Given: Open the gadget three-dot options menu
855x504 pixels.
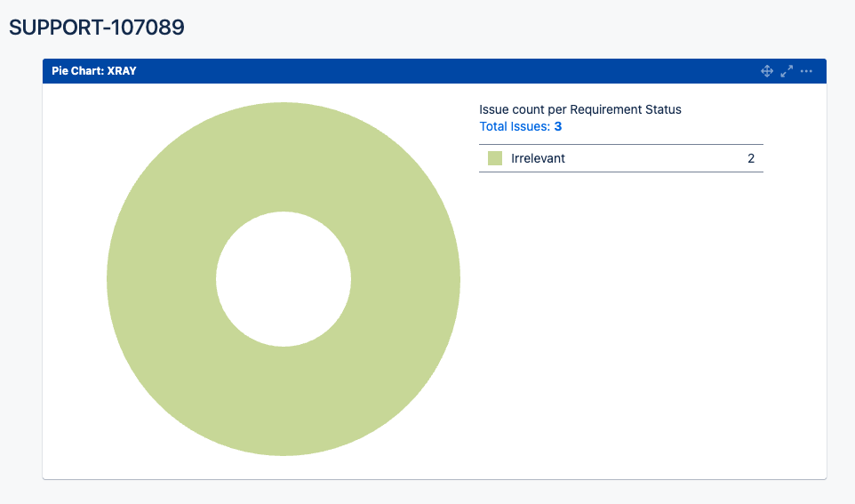Looking at the screenshot, I should point(806,71).
